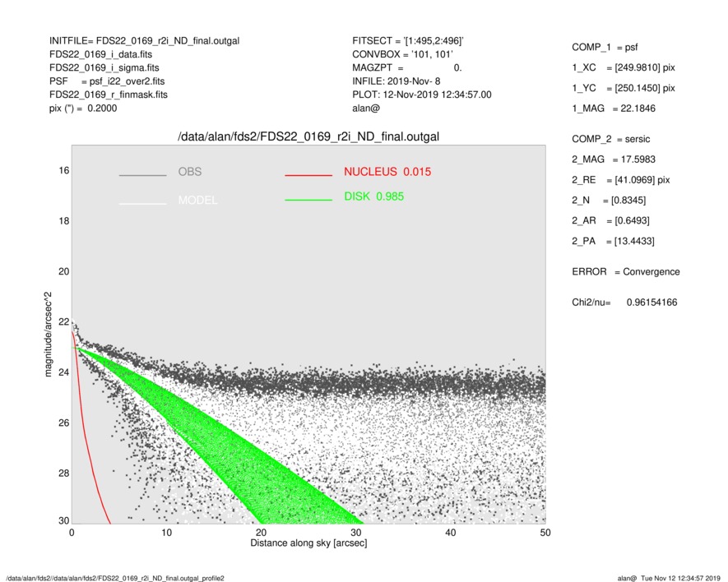The image size is (728, 582).
Task: Select the NUCLEUS 0.015 legend label
Action: click(x=387, y=172)
